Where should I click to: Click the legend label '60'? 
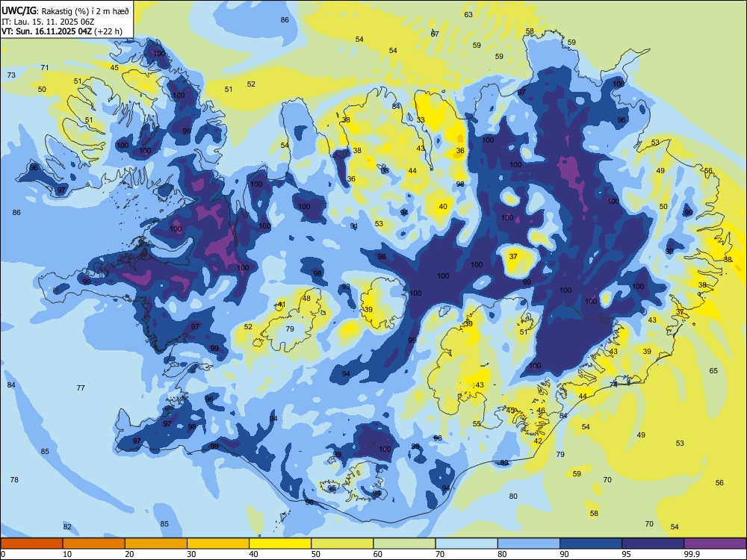tap(378, 554)
